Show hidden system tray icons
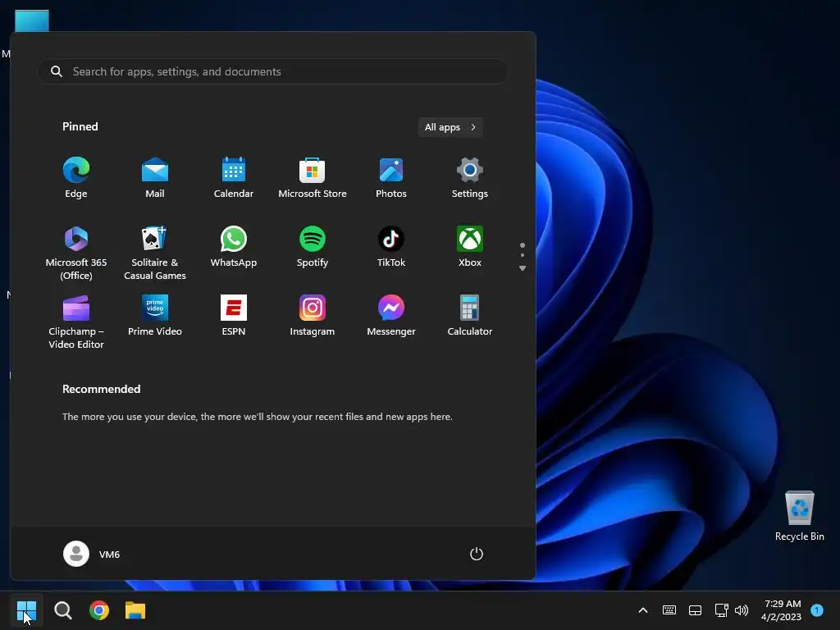 643,610
